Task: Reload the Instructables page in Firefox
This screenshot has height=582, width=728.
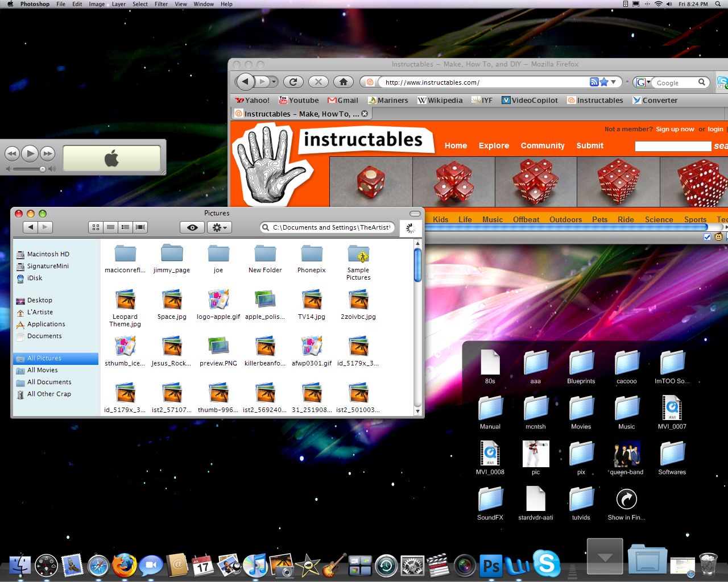Action: 293,82
